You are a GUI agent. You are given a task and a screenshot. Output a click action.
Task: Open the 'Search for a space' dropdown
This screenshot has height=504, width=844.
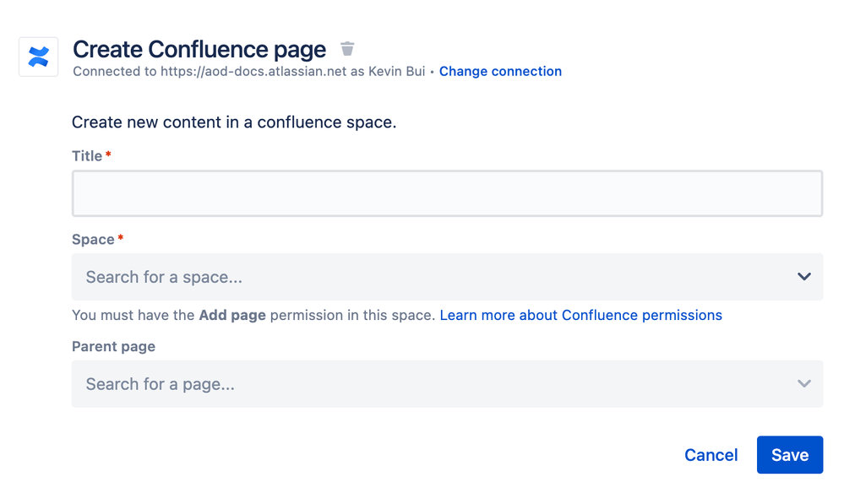pyautogui.click(x=422, y=277)
